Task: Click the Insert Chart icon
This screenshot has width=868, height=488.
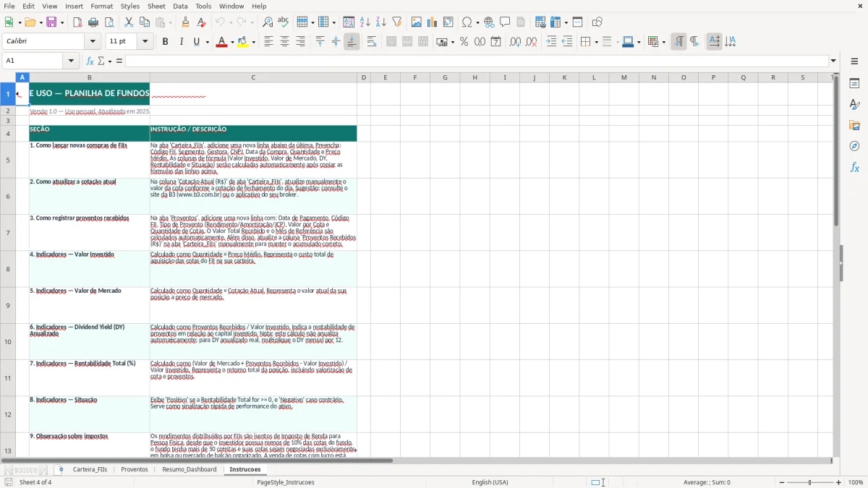Action: coord(433,22)
